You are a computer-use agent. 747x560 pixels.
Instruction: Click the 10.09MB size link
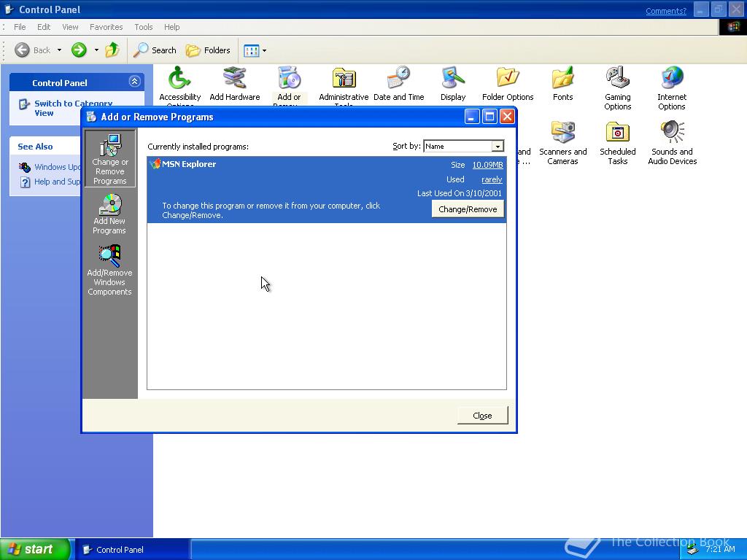[x=487, y=165]
